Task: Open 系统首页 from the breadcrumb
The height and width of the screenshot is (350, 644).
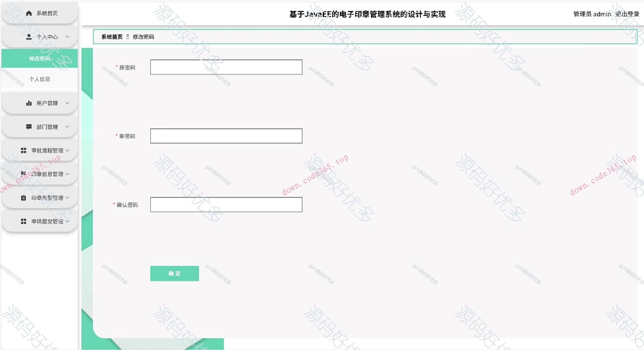Action: coord(111,37)
